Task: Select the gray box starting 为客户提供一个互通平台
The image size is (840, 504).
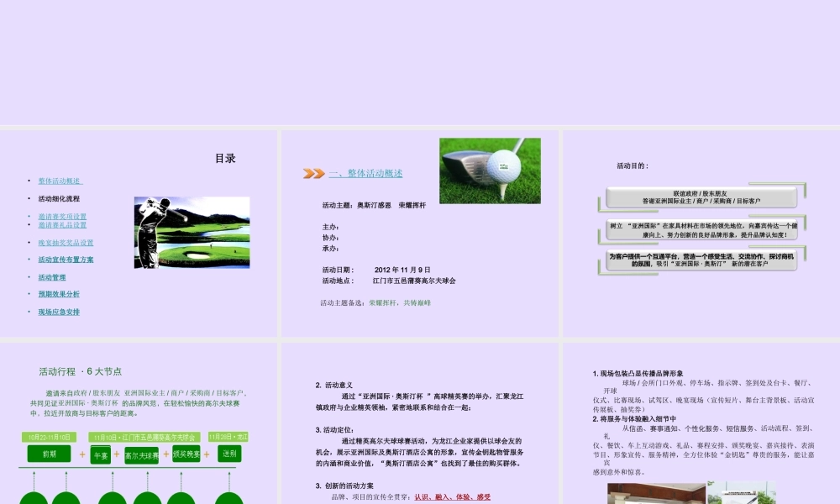Action: pyautogui.click(x=701, y=260)
